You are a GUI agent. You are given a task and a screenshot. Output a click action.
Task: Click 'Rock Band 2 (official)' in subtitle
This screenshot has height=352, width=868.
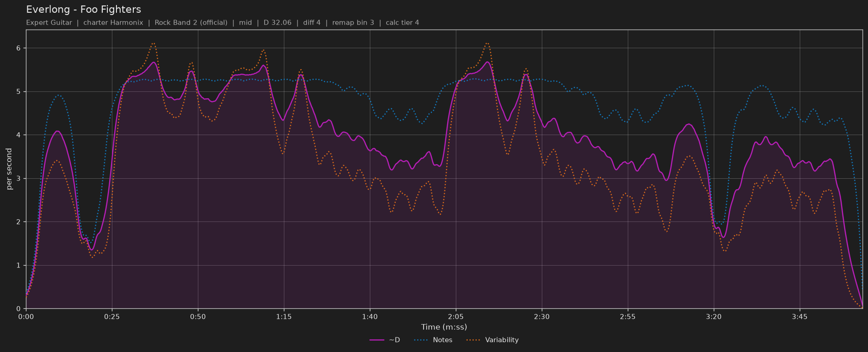coord(191,23)
